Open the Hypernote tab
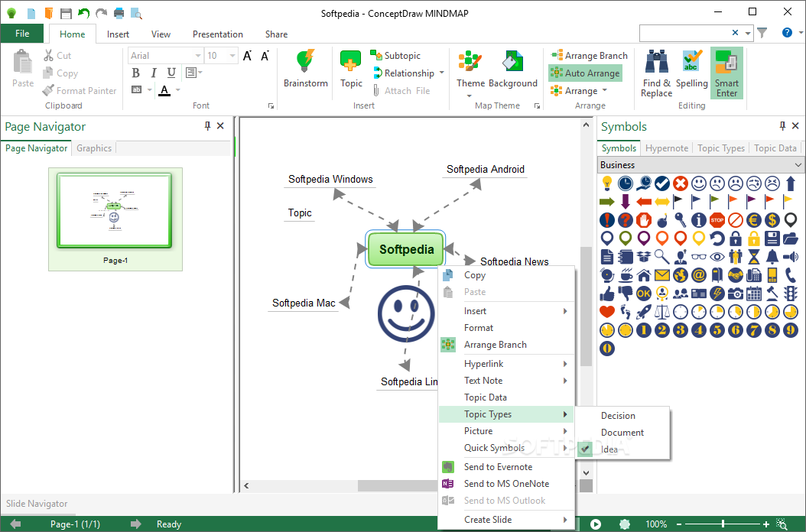This screenshot has width=806, height=532. [x=666, y=148]
